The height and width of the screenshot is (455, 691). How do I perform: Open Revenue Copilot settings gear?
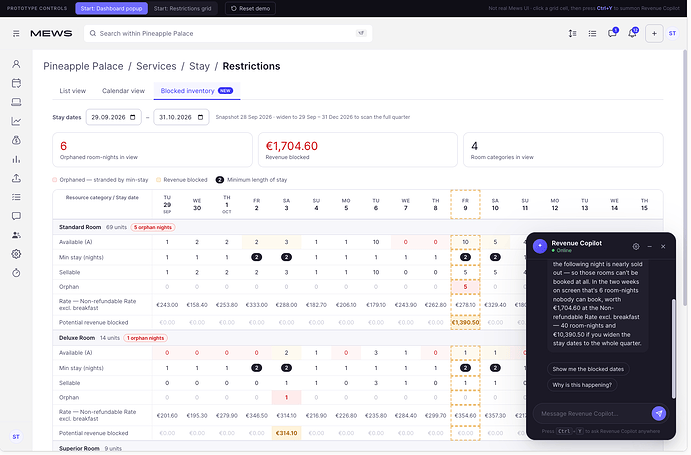click(636, 246)
